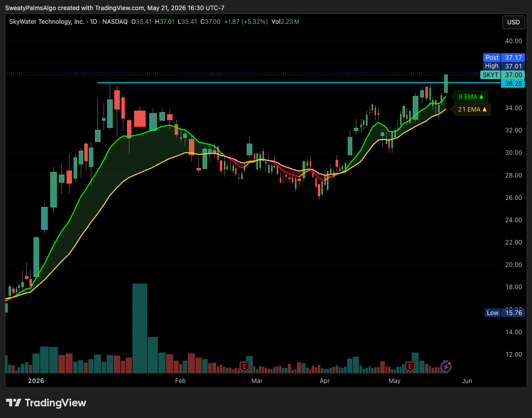Click the 9 EMA up arrow label

coord(471,96)
